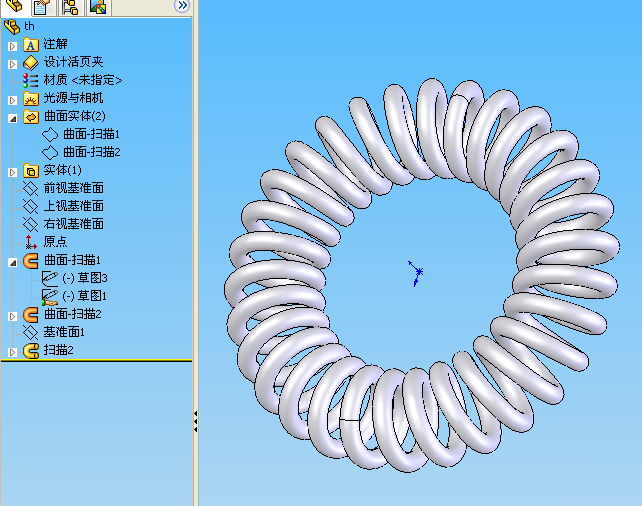Expand the 曲面-扫描2 feature node
This screenshot has width=642, height=506.
coord(12,316)
